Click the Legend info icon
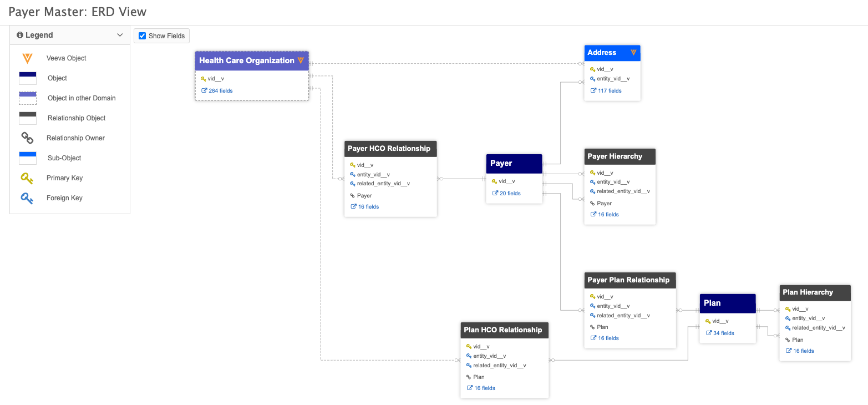The width and height of the screenshot is (868, 405). 20,35
